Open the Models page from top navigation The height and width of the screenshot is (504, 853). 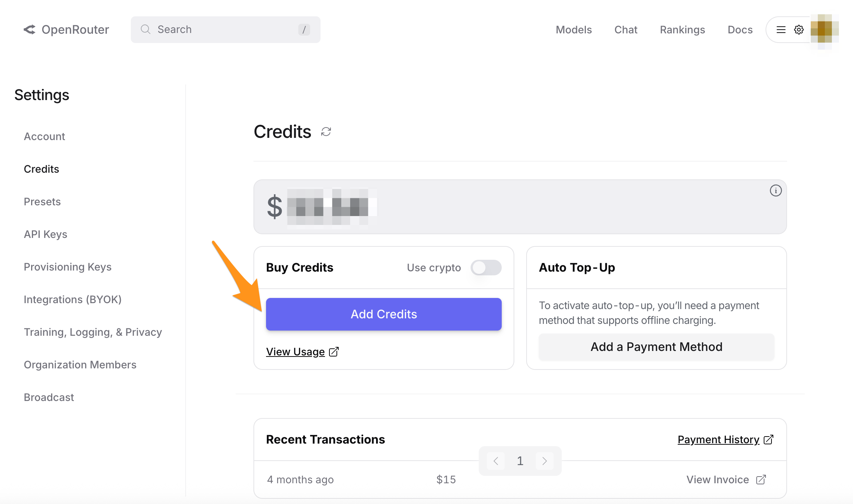[574, 30]
